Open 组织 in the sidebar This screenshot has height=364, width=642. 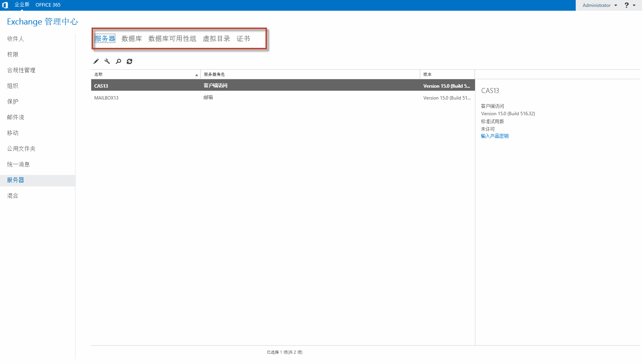(13, 86)
